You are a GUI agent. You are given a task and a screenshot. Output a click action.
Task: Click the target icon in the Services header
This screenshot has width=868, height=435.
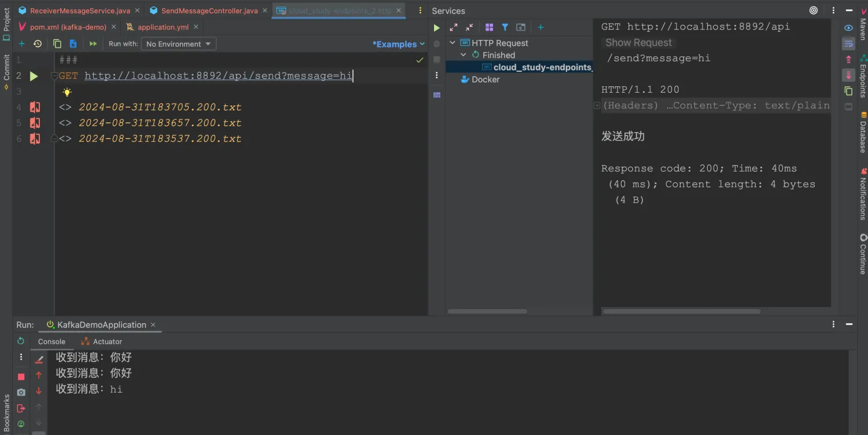pyautogui.click(x=814, y=10)
